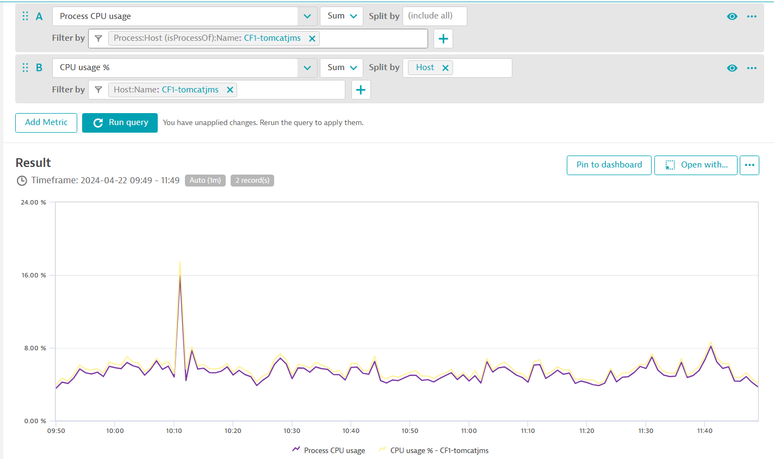
Task: Toggle visibility of metric B
Action: click(x=732, y=68)
